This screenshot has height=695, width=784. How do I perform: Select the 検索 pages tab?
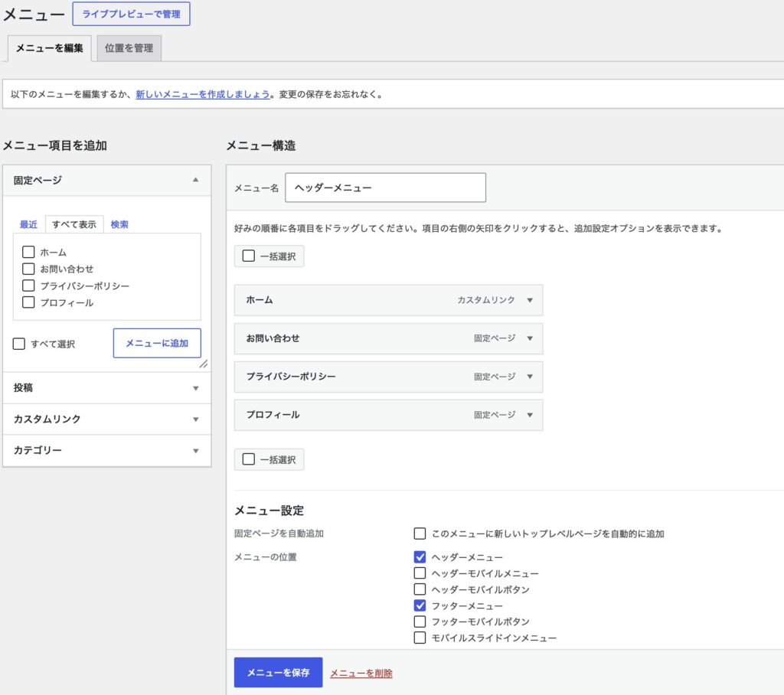(x=119, y=224)
